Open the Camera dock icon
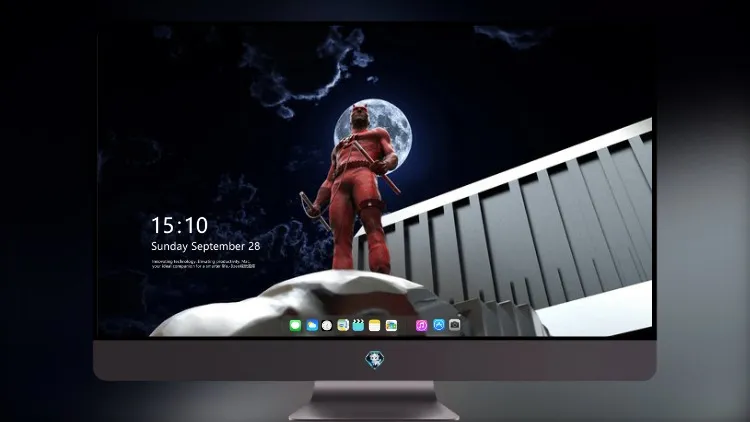The width and height of the screenshot is (750, 422). (454, 325)
